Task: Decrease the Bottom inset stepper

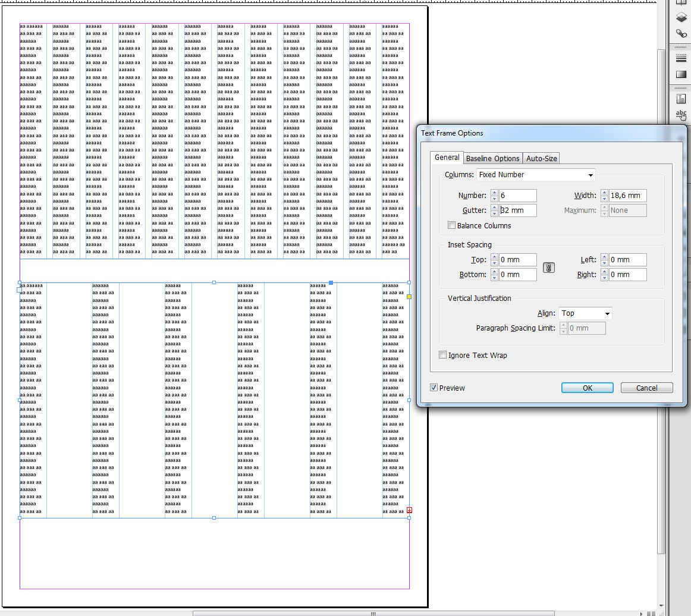Action: pos(494,278)
